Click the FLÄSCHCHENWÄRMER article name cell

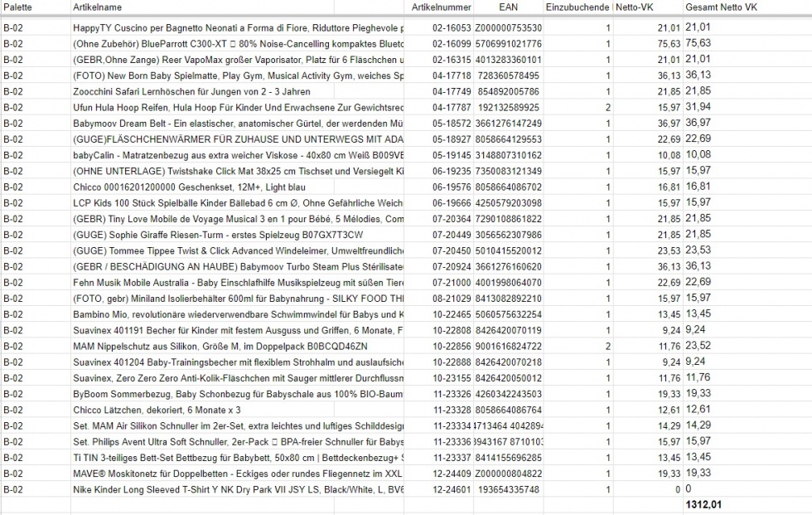point(239,140)
